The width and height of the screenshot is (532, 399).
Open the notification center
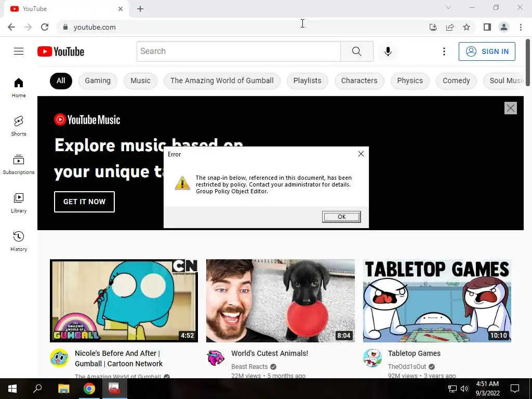(515, 389)
